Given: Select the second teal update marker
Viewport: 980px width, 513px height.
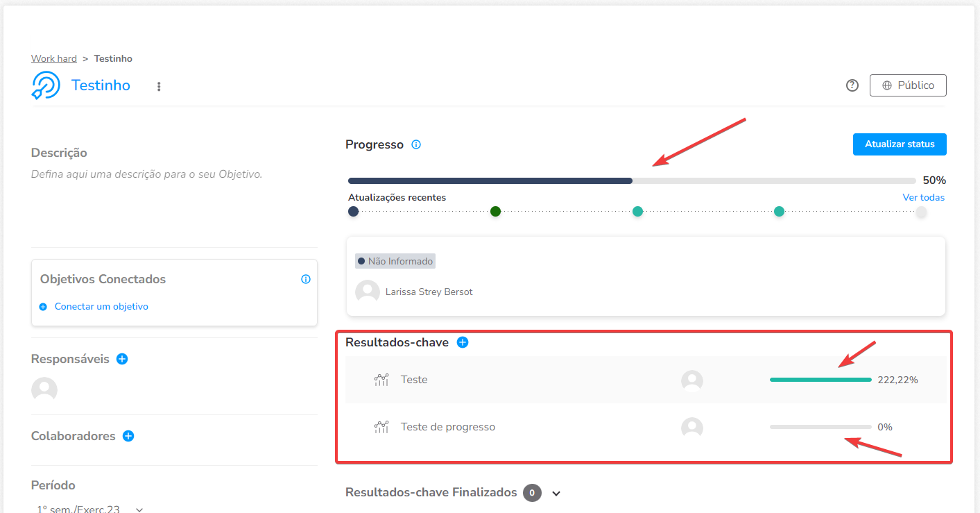Looking at the screenshot, I should tap(779, 212).
